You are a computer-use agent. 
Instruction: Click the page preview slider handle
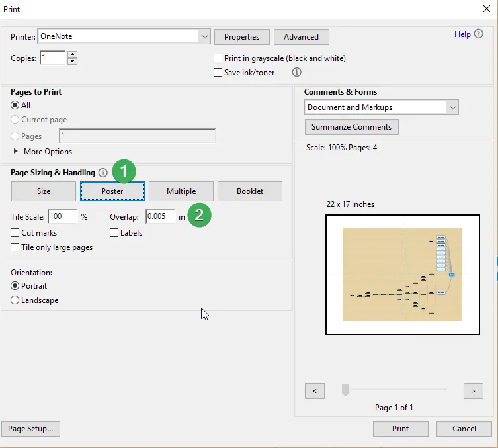click(345, 390)
